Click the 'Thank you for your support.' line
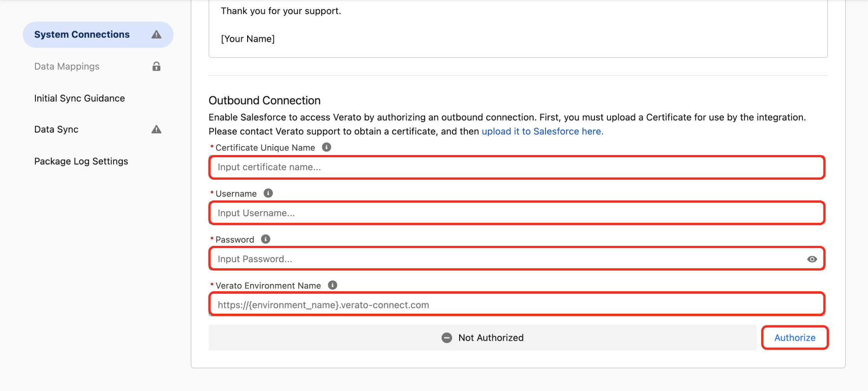Viewport: 868px width, 391px height. point(281,11)
